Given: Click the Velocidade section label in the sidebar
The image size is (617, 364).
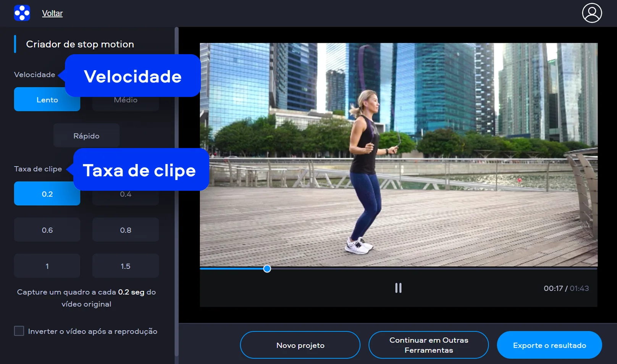Looking at the screenshot, I should click(34, 75).
